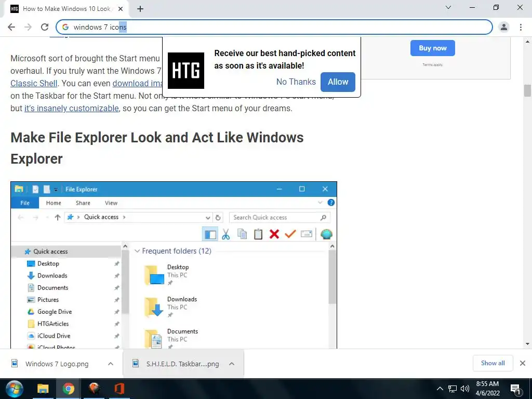Open Microsoft Office from the taskbar

119,389
